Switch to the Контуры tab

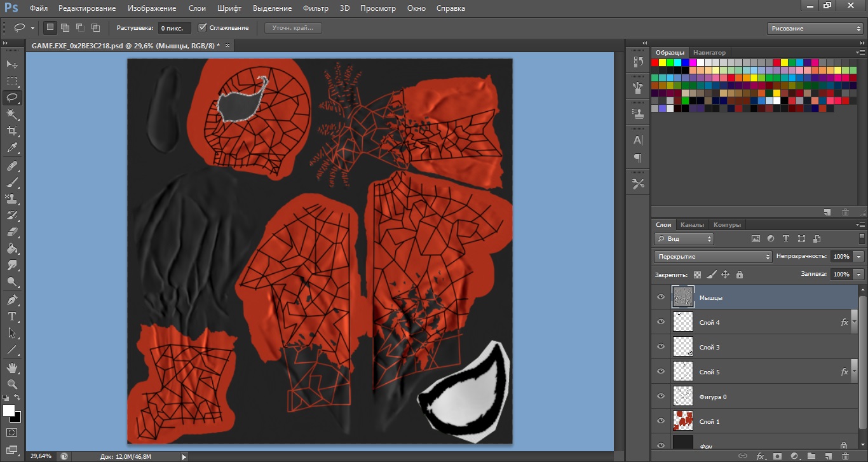pos(728,224)
